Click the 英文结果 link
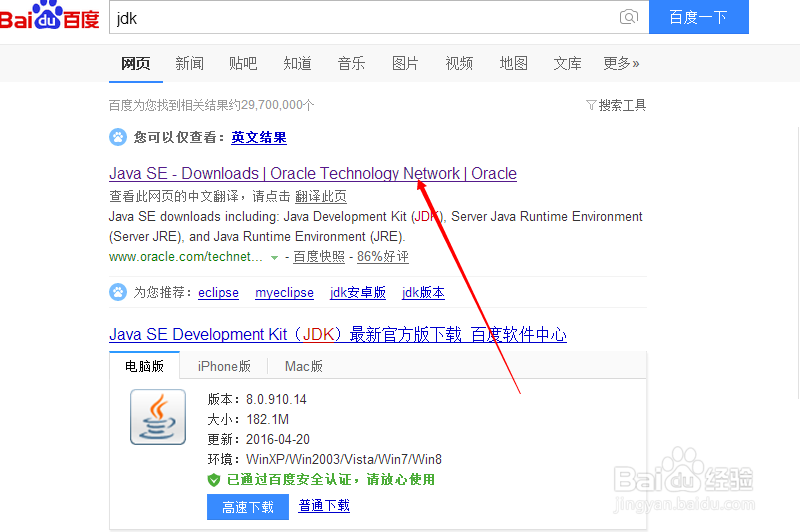The height and width of the screenshot is (532, 800). pos(259,137)
